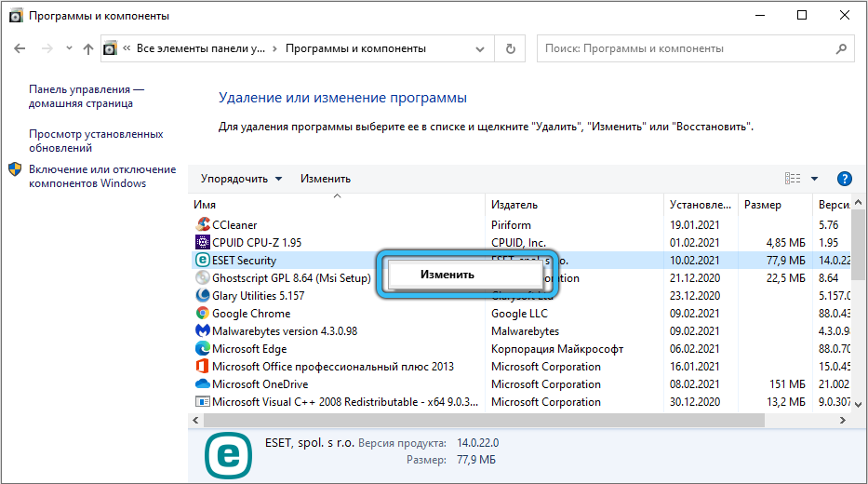Go up one folder level

click(88, 48)
